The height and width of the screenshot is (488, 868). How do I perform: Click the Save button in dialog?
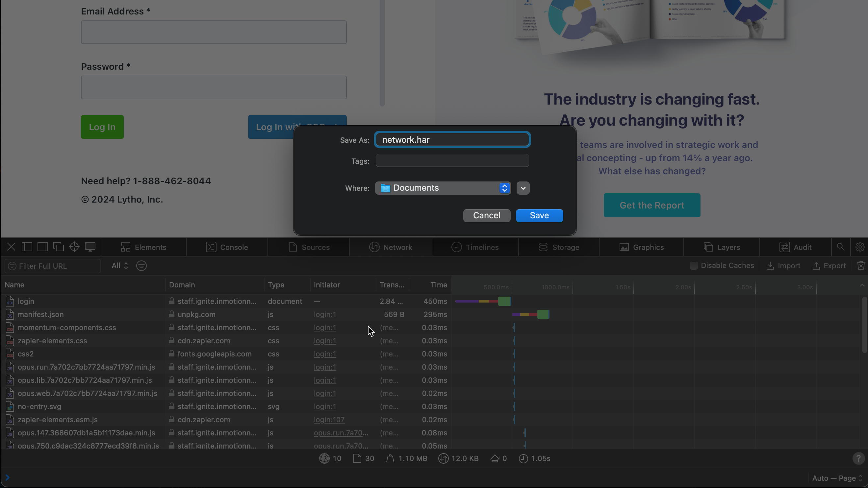click(x=539, y=215)
